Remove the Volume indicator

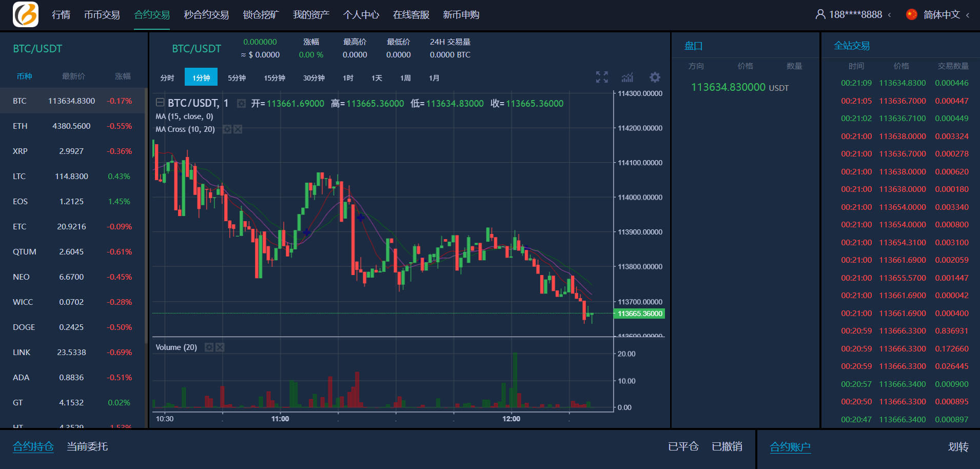220,347
